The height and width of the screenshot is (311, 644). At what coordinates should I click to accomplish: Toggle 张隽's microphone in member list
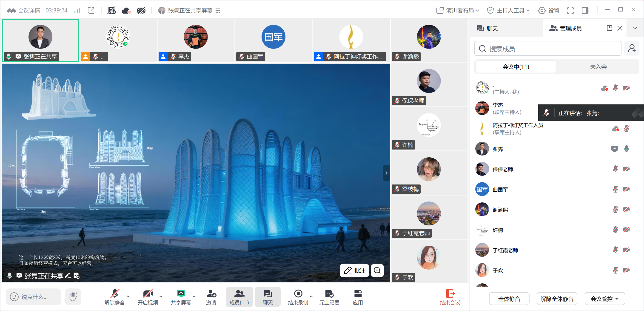pos(626,149)
